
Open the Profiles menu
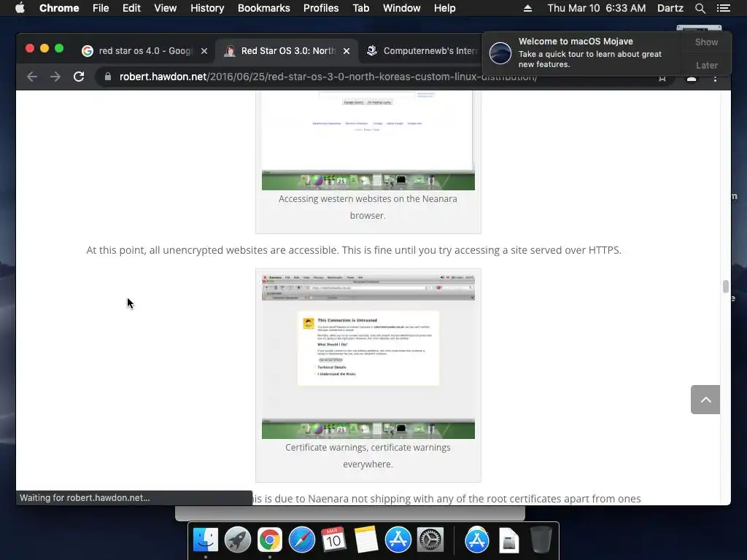[x=321, y=8]
